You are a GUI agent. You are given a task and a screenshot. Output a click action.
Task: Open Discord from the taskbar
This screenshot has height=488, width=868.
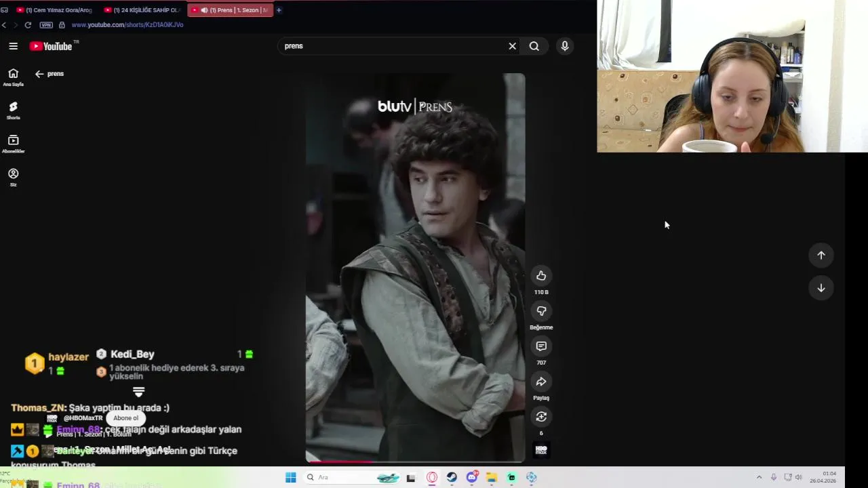coord(472,478)
